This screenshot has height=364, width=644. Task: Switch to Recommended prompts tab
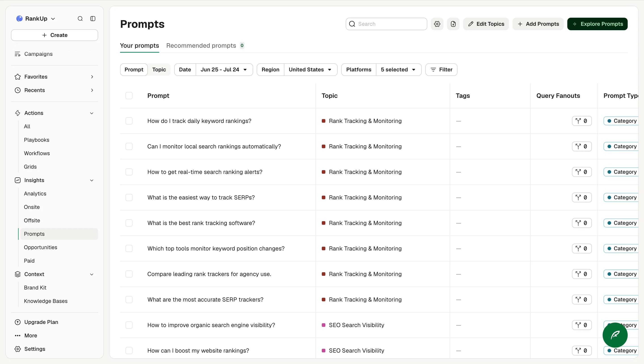pyautogui.click(x=205, y=46)
